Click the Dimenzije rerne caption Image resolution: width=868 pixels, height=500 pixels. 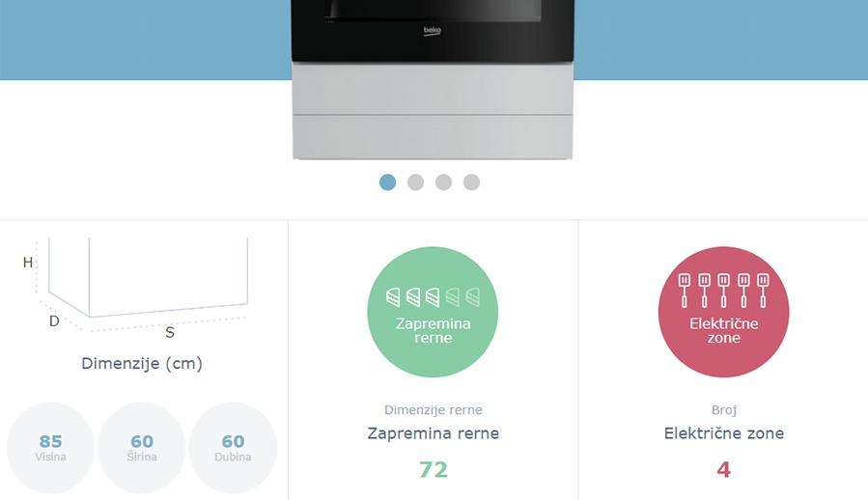pyautogui.click(x=433, y=410)
